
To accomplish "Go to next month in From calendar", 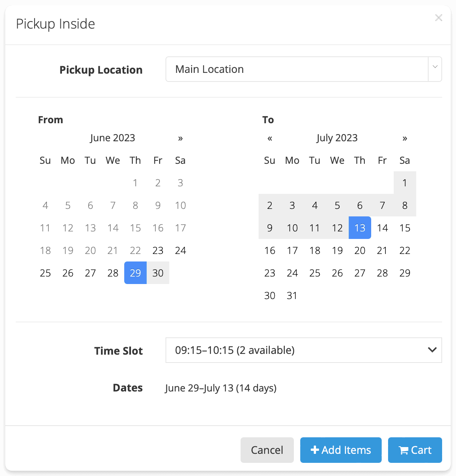I will (x=181, y=138).
